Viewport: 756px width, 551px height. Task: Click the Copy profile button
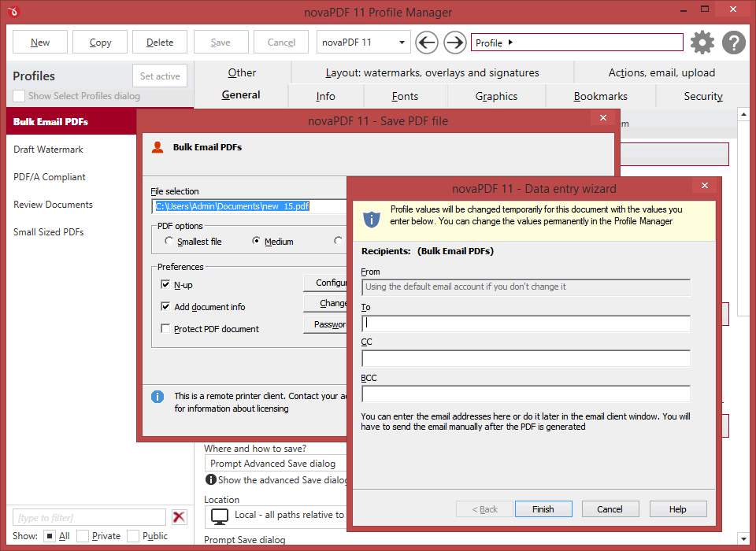coord(100,43)
